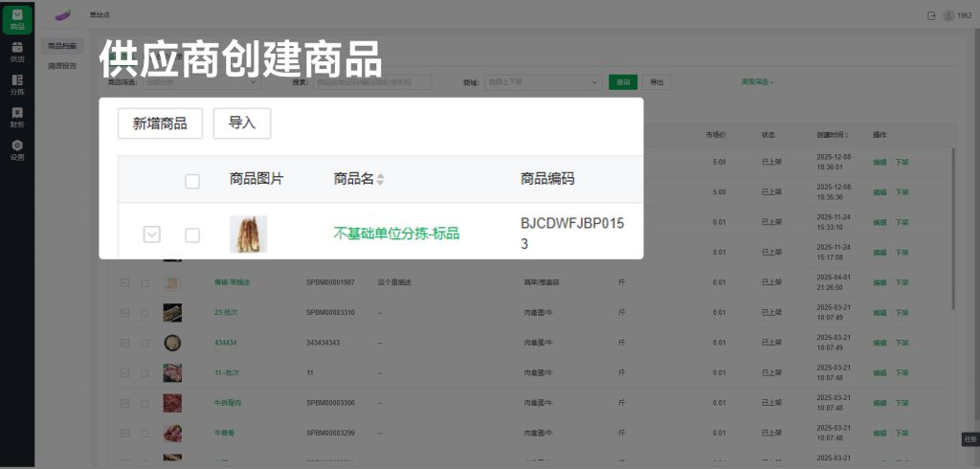Open the 财务 finance module icon
This screenshot has height=469, width=980.
[x=17, y=117]
